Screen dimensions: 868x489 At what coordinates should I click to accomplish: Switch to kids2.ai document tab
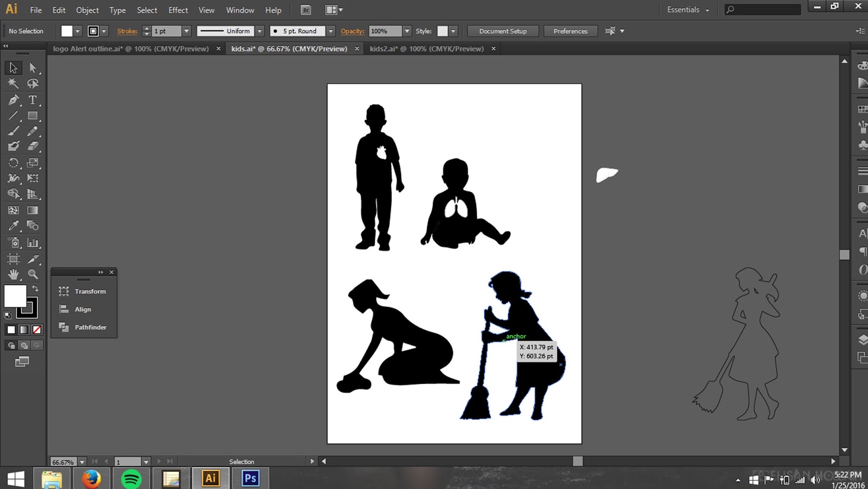pyautogui.click(x=426, y=48)
